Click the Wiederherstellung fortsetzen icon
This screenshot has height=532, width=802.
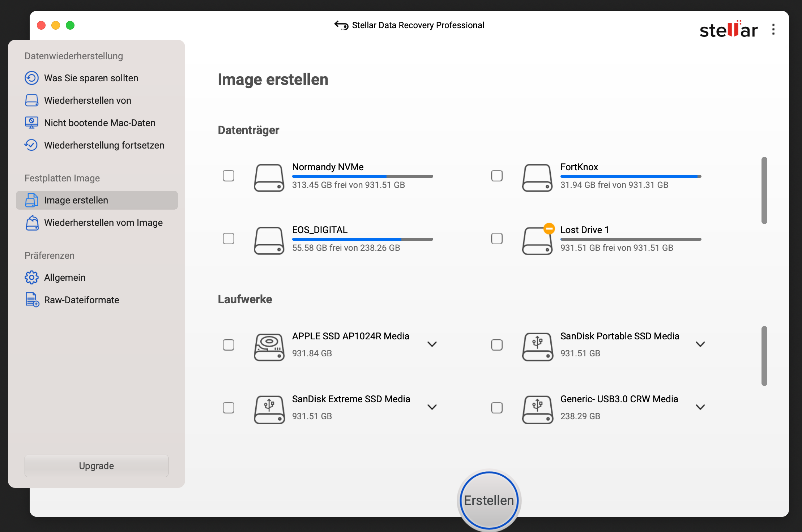tap(31, 145)
